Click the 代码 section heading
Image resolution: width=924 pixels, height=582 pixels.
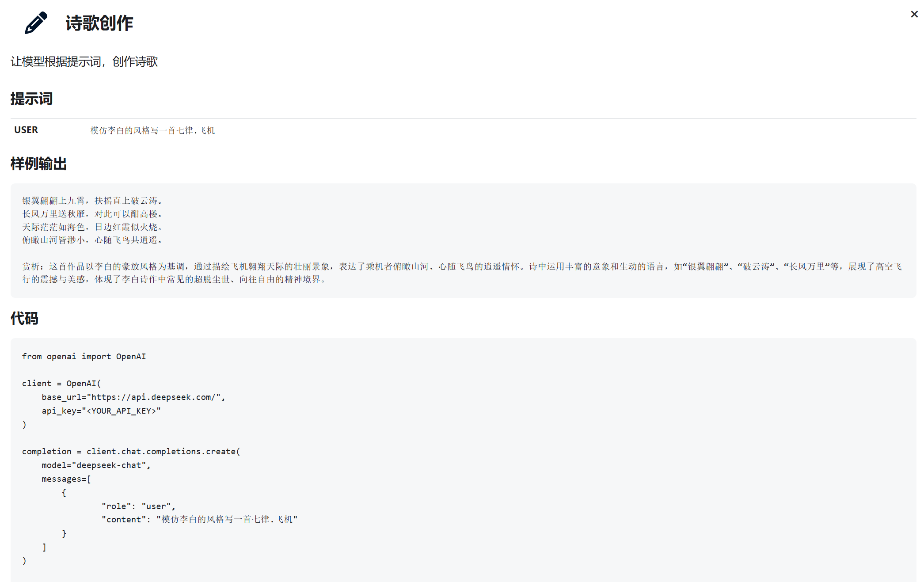click(x=24, y=318)
